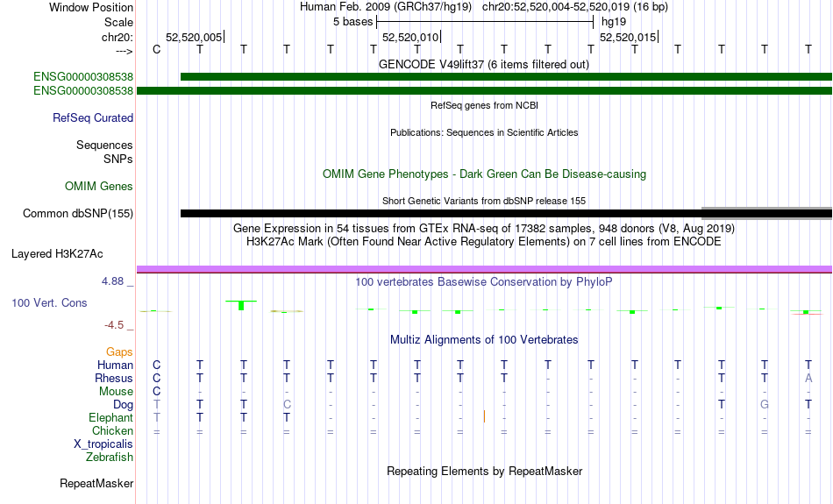This screenshot has width=833, height=504.
Task: Select the full-width GENCODE transcript bar
Action: coord(485,91)
